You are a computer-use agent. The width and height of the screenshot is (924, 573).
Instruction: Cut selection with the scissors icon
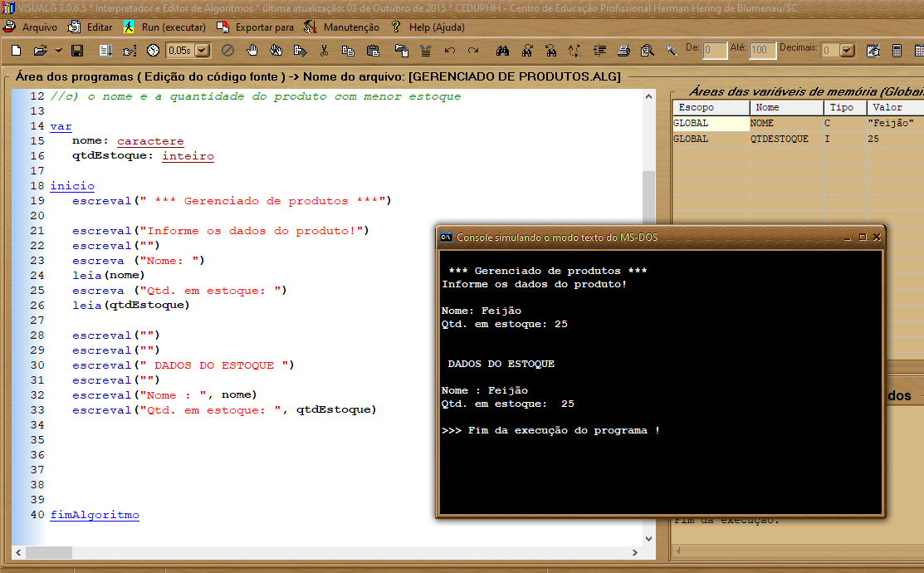pos(324,51)
